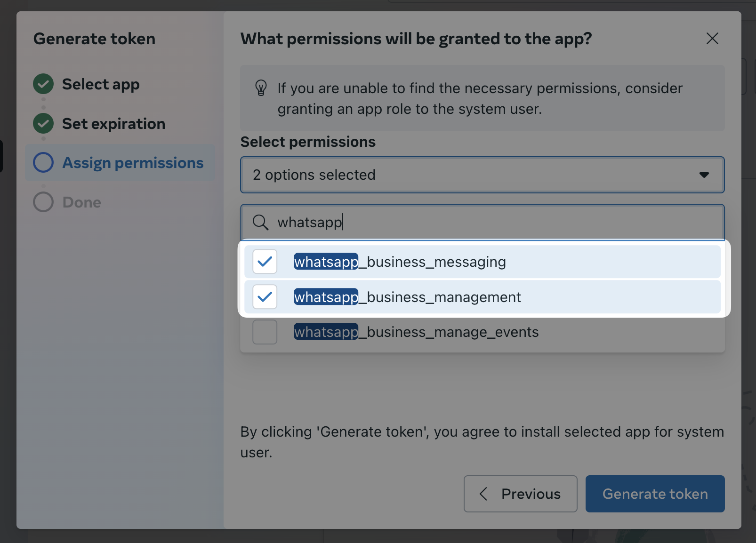Viewport: 756px width, 543px height.
Task: Go to the Set expiration step
Action: pyautogui.click(x=113, y=124)
